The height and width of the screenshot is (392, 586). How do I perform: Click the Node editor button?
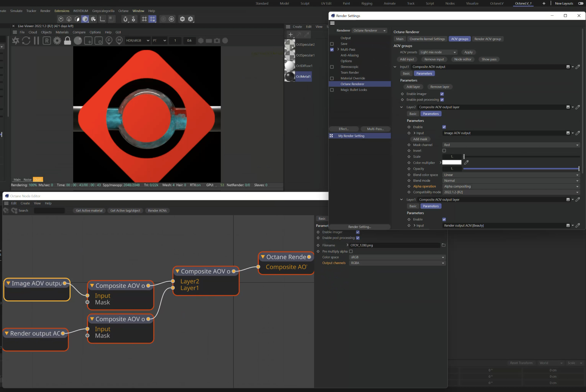click(462, 59)
